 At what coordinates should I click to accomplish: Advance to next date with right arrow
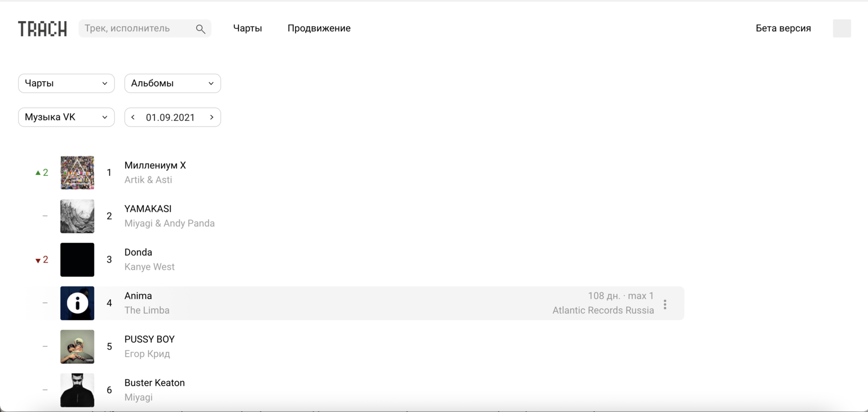[211, 117]
